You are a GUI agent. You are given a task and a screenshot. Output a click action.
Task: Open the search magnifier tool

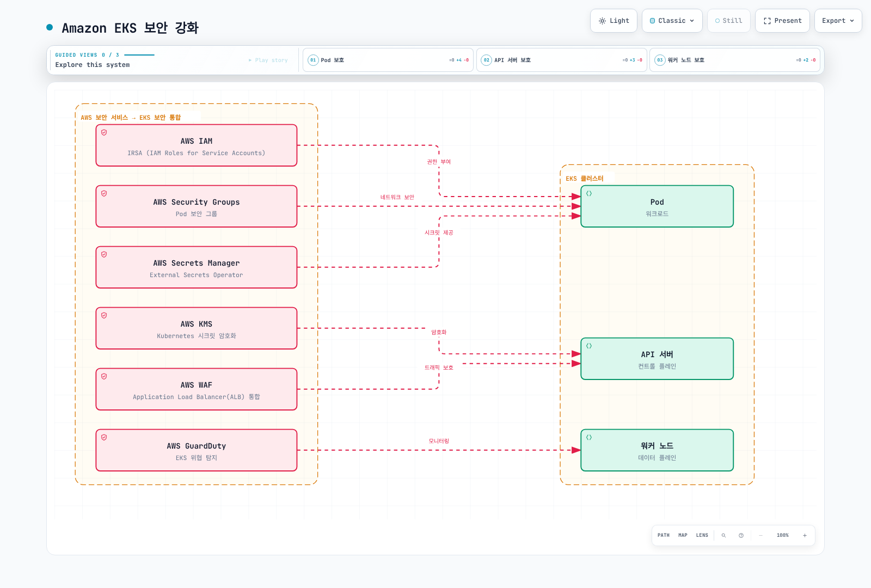click(723, 535)
